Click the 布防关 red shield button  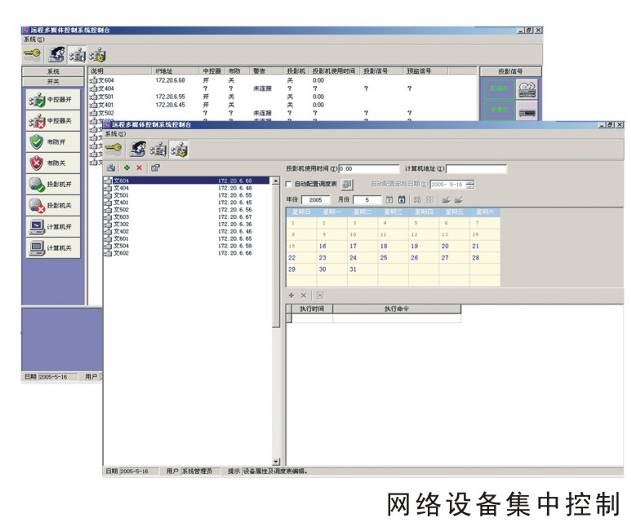click(53, 161)
